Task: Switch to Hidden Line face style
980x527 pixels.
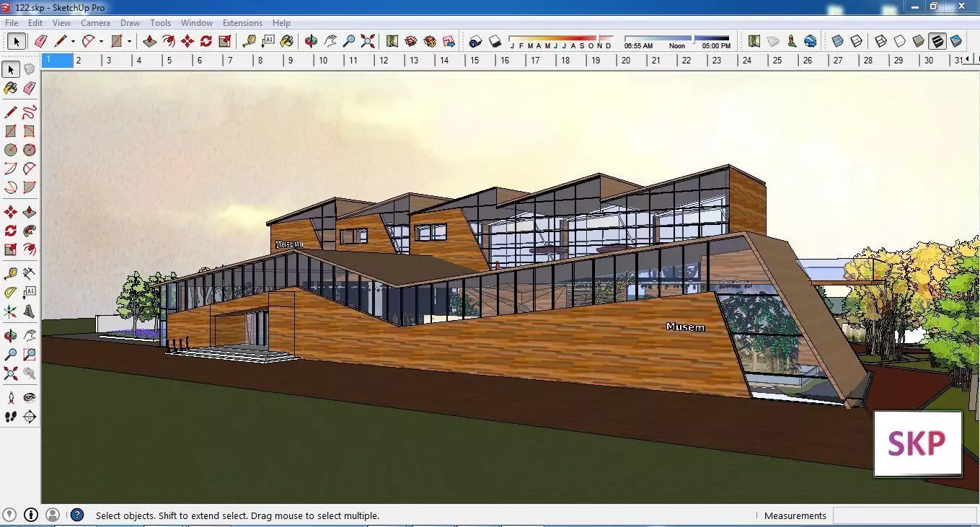Action: (x=900, y=41)
